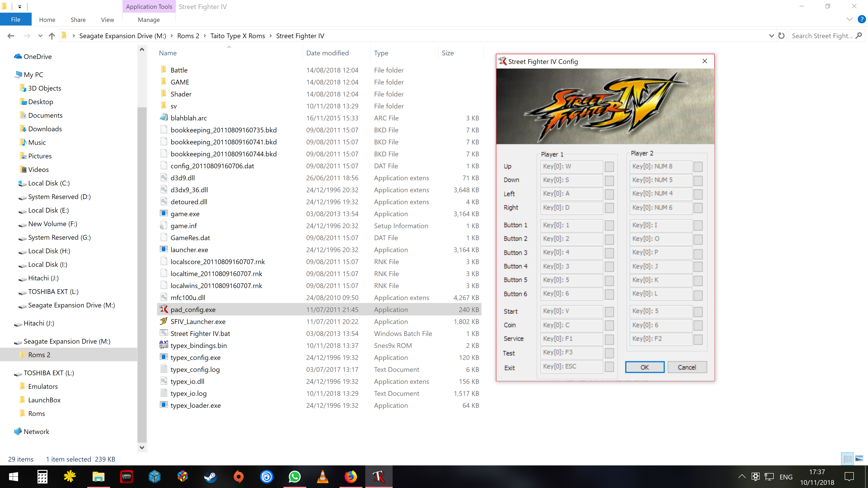Open VLC media player from the taskbar
This screenshot has width=868, height=488.
(323, 476)
